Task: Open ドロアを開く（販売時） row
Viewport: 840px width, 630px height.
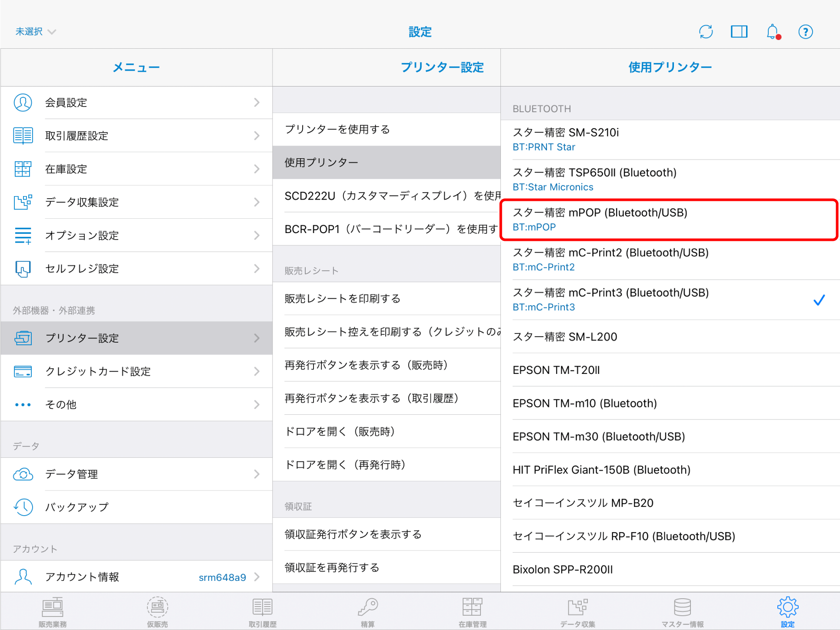Action: [x=387, y=432]
